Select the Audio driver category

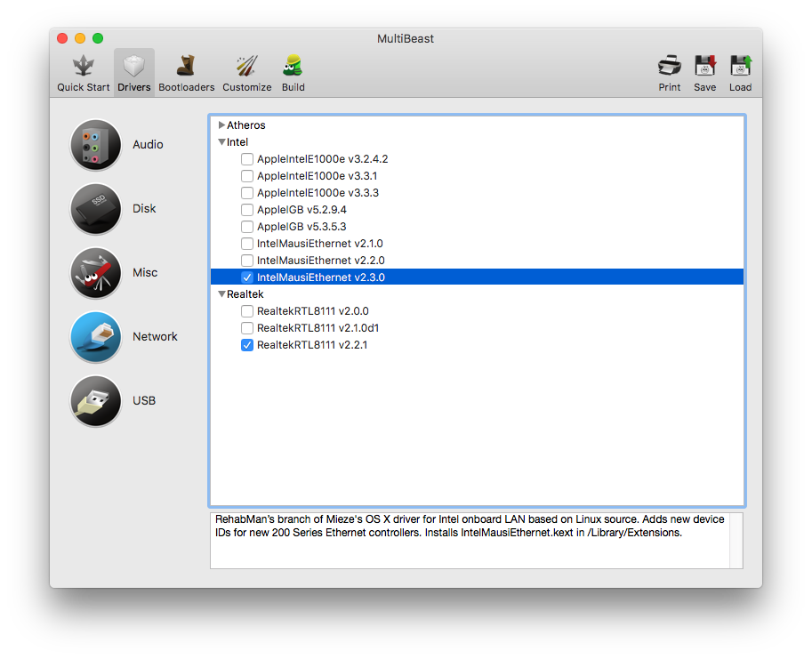(96, 145)
